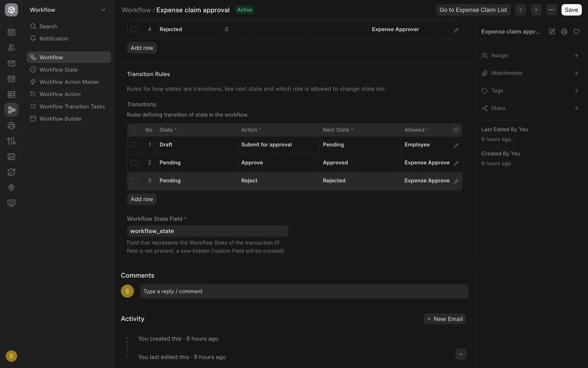This screenshot has width=588, height=368.
Task: Expand the Workflow workspace dropdown
Action: [x=103, y=10]
